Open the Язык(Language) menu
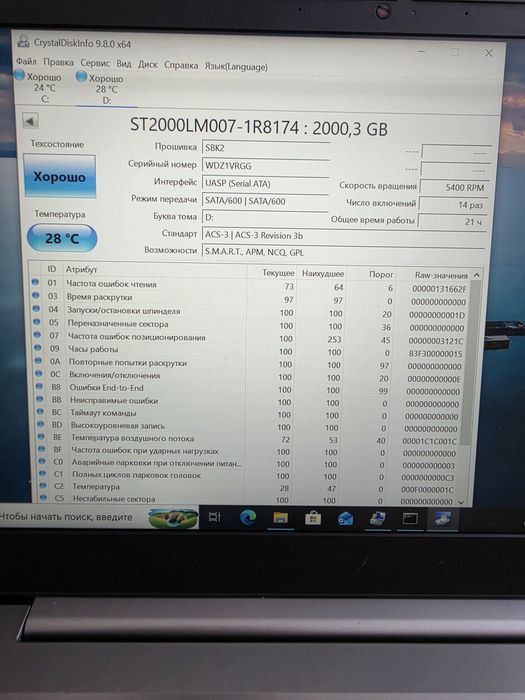The width and height of the screenshot is (525, 700). click(236, 67)
